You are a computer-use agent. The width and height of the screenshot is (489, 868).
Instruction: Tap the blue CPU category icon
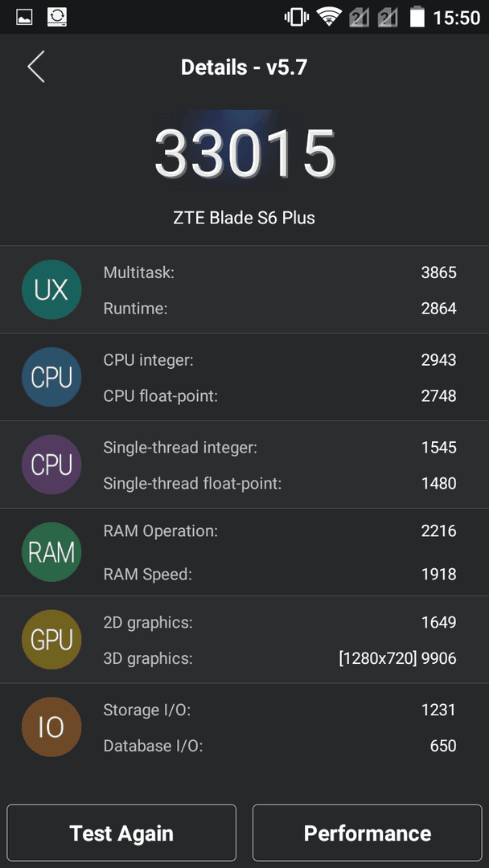click(51, 377)
